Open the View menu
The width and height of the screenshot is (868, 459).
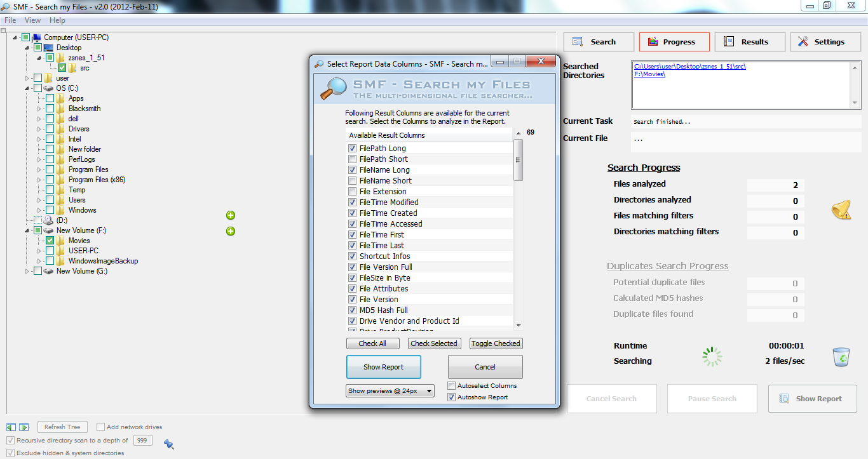coord(33,20)
